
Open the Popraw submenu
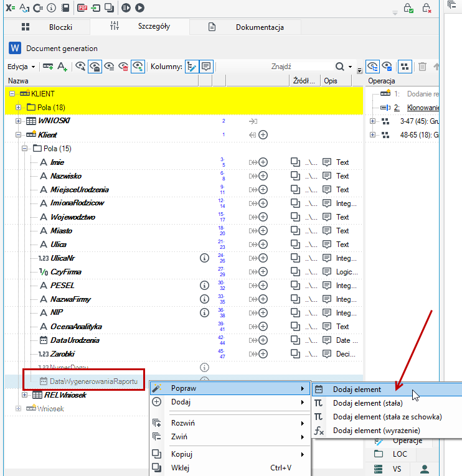tap(230, 388)
